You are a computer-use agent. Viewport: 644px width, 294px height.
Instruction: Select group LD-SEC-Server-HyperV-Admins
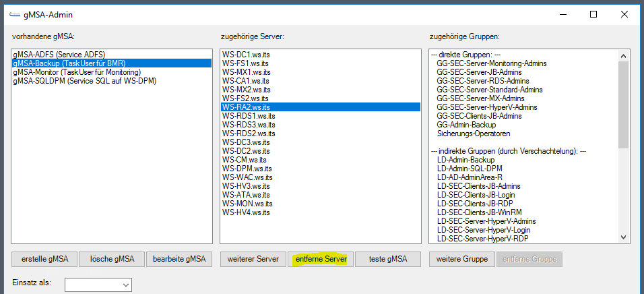point(486,221)
